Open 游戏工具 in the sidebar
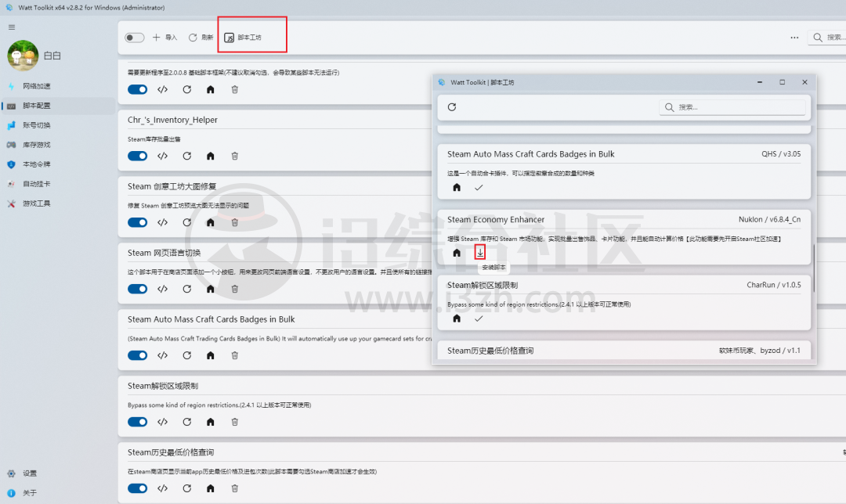 pos(58,203)
